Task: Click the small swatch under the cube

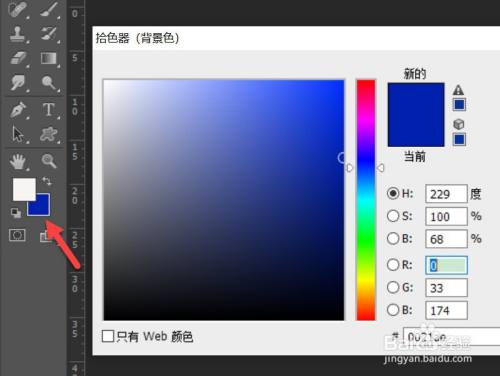Action: pos(459,139)
